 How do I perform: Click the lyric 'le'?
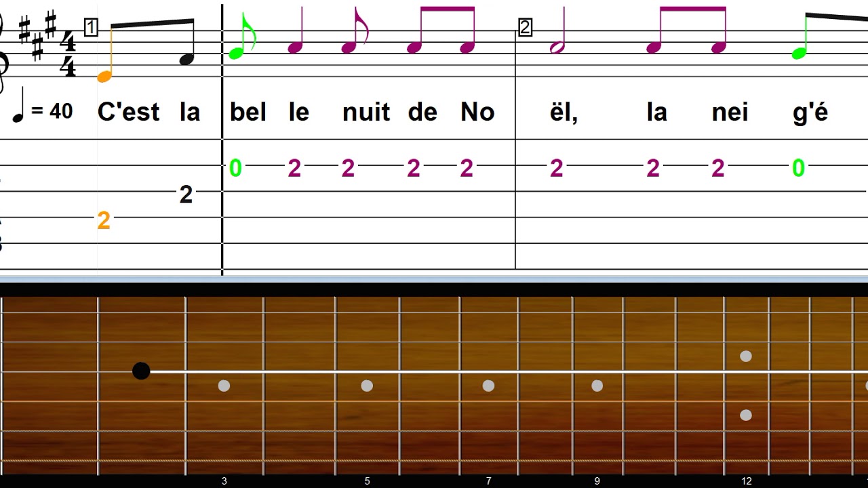click(x=299, y=112)
